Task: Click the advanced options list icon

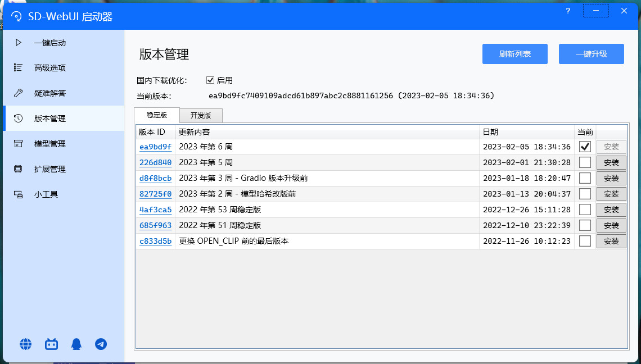Action: 18,68
